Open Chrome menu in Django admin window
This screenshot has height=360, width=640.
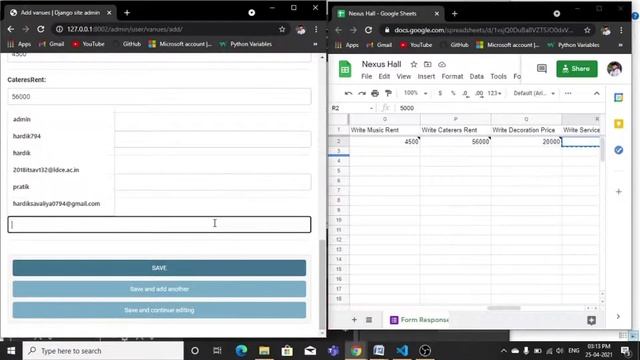click(x=316, y=29)
